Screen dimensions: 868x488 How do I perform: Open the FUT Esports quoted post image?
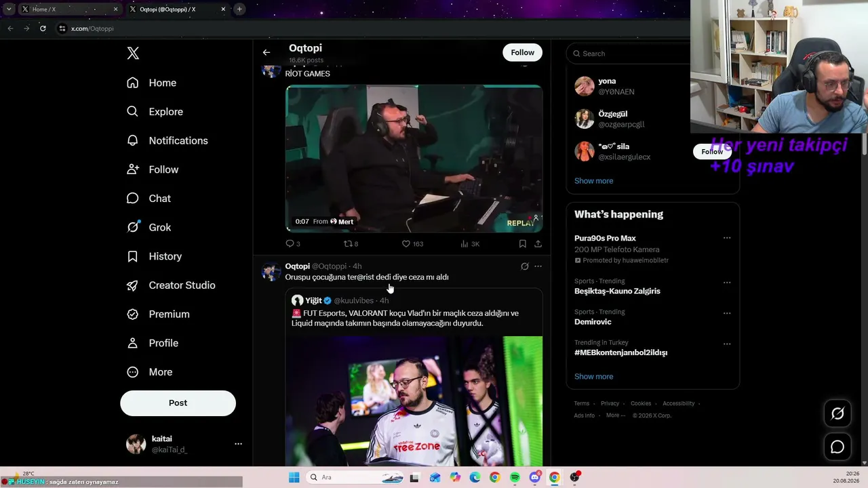pos(414,401)
